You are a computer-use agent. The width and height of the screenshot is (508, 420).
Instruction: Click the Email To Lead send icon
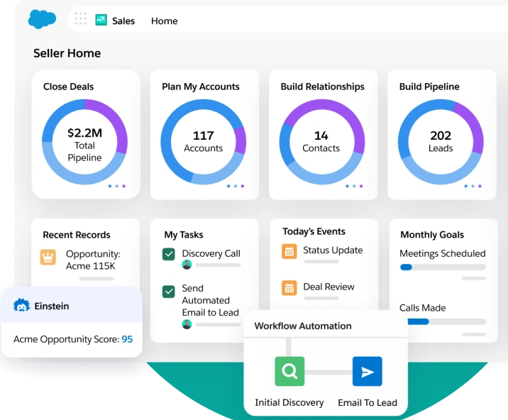pyautogui.click(x=367, y=371)
